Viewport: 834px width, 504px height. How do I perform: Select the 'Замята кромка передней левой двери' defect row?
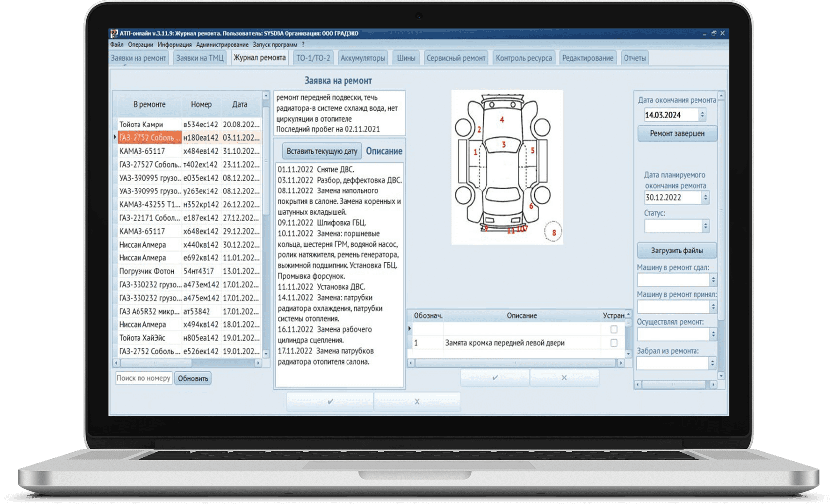516,343
